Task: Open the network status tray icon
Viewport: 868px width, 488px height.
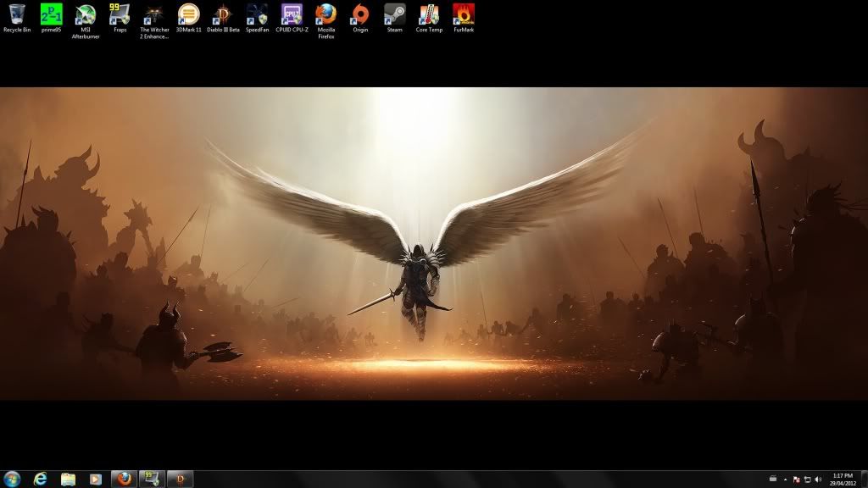Action: point(807,480)
